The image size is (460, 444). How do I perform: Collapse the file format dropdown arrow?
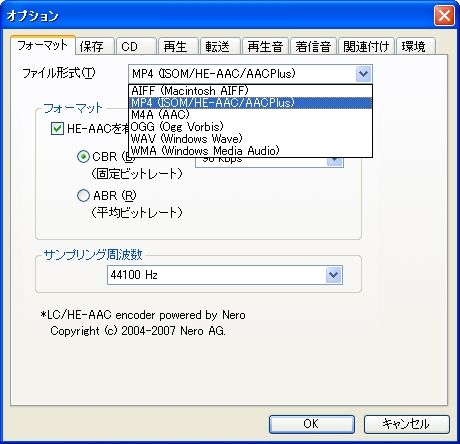tap(363, 74)
